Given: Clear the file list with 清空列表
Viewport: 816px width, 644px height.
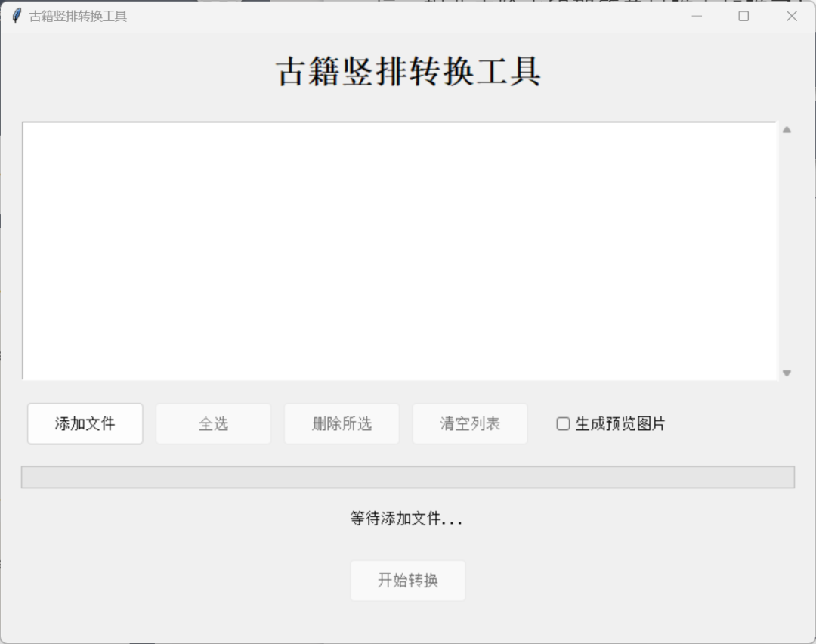Looking at the screenshot, I should point(469,423).
